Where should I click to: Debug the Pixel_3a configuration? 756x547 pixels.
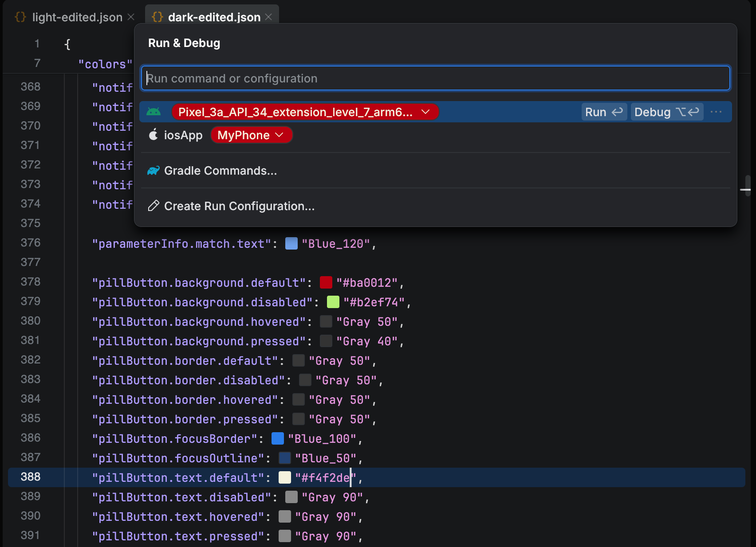tap(667, 112)
